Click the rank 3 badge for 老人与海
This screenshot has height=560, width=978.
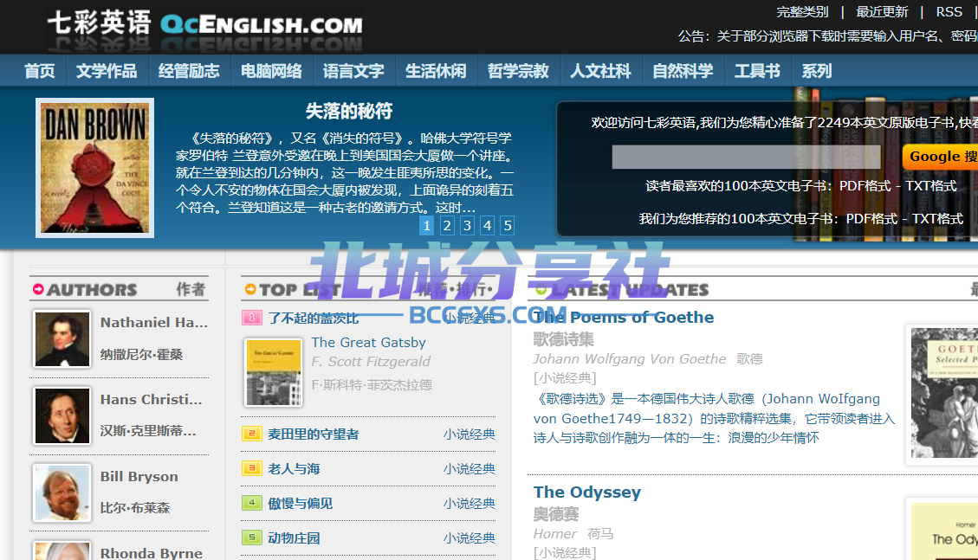252,468
